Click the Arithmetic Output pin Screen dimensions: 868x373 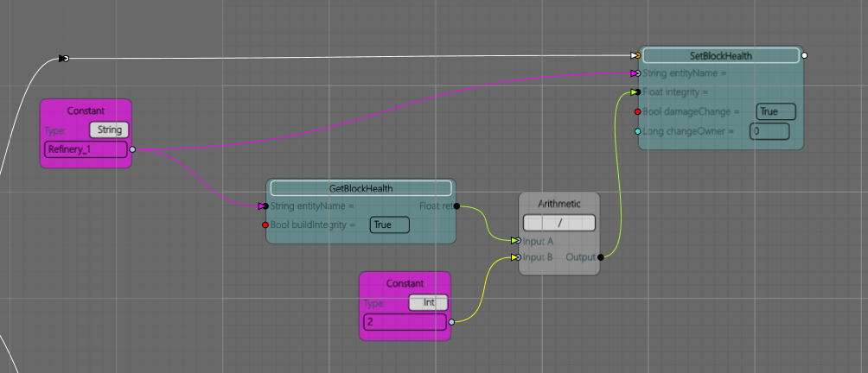coord(600,257)
